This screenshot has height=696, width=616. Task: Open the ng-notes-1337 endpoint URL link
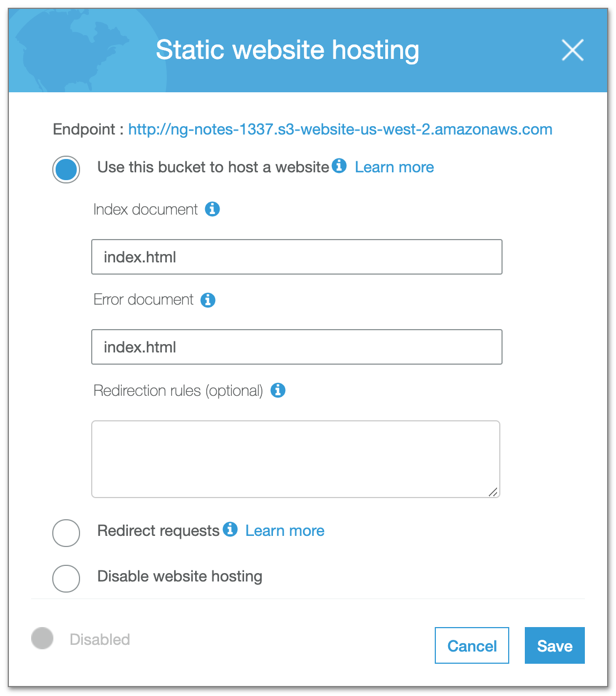340,130
